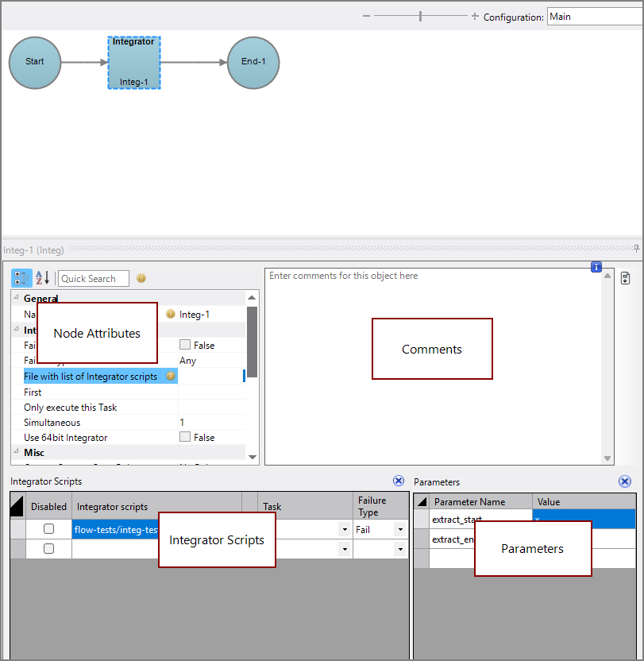Select the Start node in the flow

pyautogui.click(x=35, y=63)
